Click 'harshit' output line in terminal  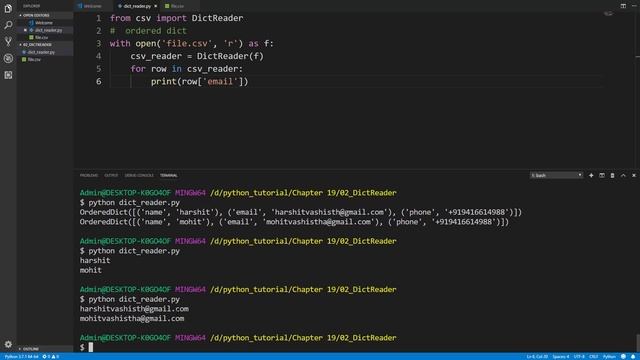tap(95, 260)
